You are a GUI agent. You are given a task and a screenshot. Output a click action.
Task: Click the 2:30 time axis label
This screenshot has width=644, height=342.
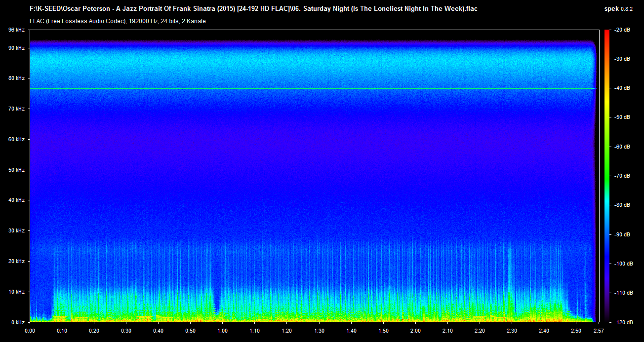(x=512, y=331)
